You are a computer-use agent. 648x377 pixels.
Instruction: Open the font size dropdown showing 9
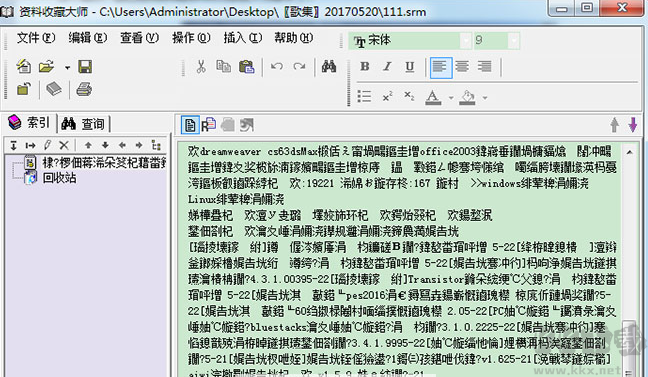pos(514,41)
